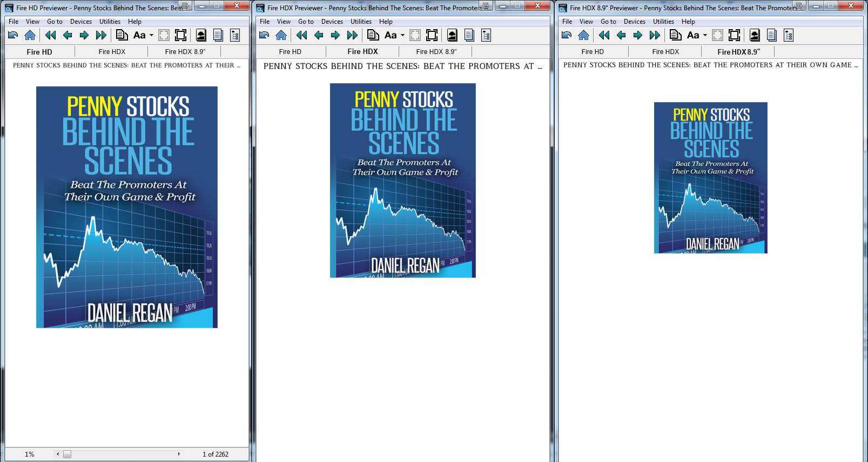This screenshot has width=868, height=462.
Task: Select Fire HD tab in Fire HD window
Action: coord(39,52)
